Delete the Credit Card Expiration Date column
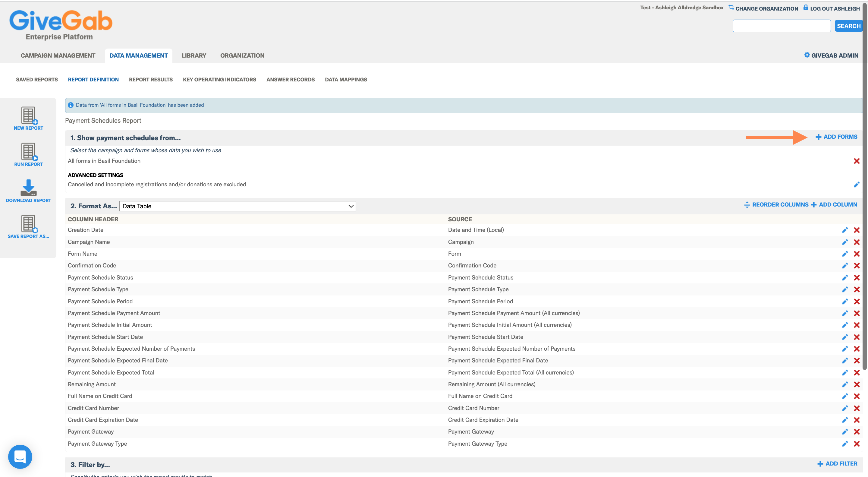 pos(857,420)
